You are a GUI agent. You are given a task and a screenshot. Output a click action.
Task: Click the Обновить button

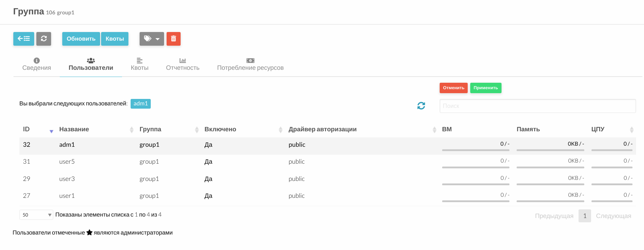(81, 39)
